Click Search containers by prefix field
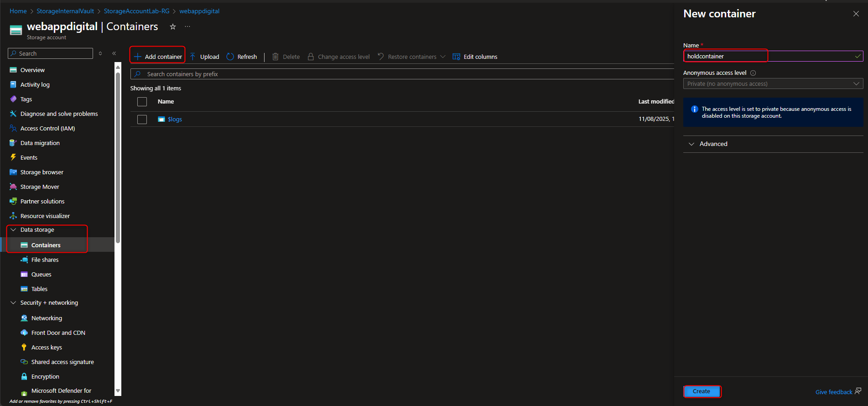Image resolution: width=868 pixels, height=406 pixels. [x=402, y=74]
